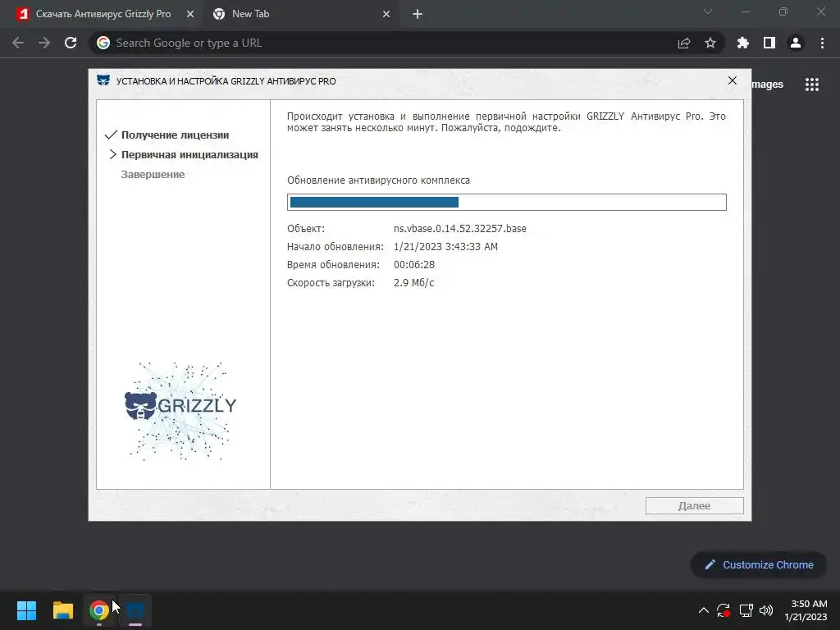This screenshot has width=840, height=630.
Task: Click the file name ns.vbase.0.14.52.32257.base
Action: click(x=459, y=228)
